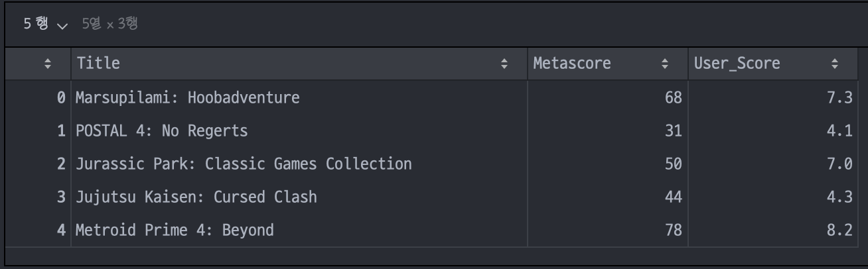Click the Metascore column header label
This screenshot has width=868, height=269.
(572, 64)
